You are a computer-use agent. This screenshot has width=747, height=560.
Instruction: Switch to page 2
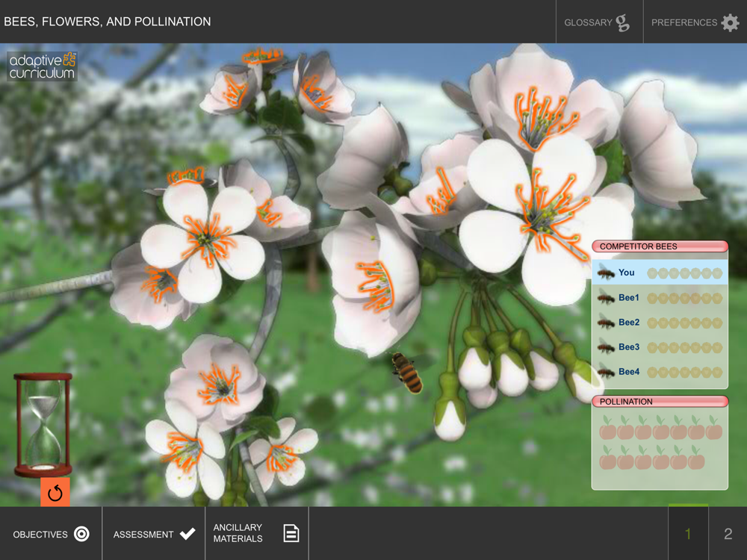point(728,534)
